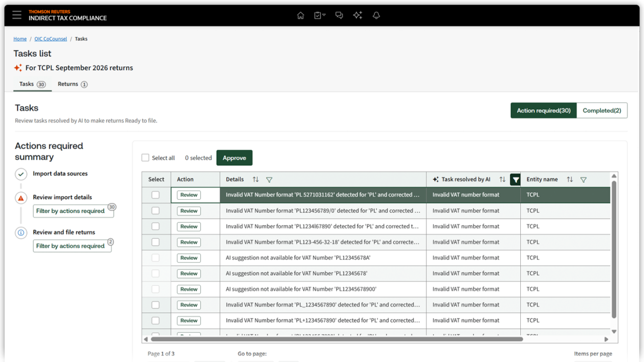This screenshot has width=644, height=362.
Task: Click details text for 'PL12345678A' suggestion unavailable
Action: 298,258
